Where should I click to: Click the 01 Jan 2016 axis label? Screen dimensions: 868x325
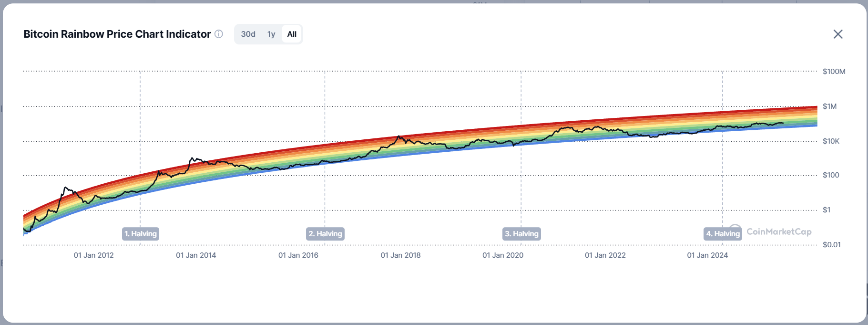tap(298, 255)
